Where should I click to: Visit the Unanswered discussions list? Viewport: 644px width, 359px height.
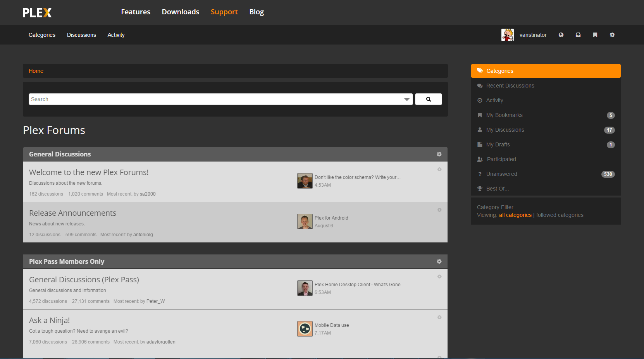[x=501, y=174]
